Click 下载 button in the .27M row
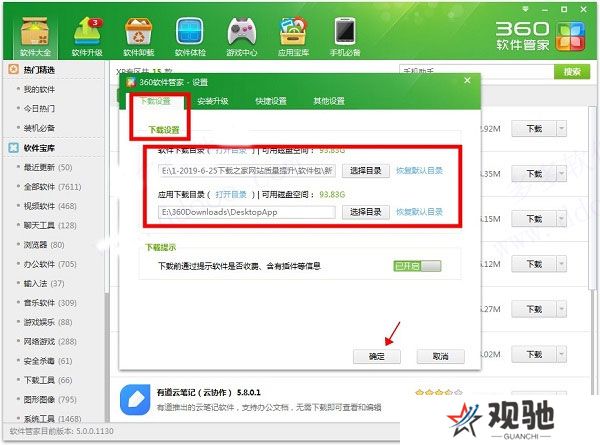This screenshot has width=600, height=445. [x=534, y=309]
